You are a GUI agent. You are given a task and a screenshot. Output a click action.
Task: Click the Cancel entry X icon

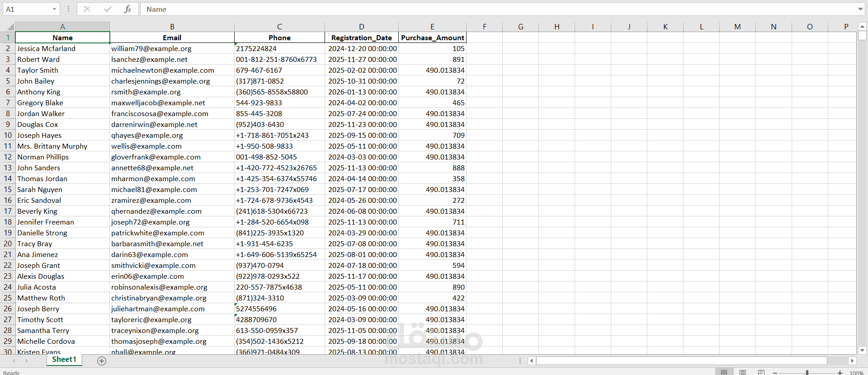(87, 9)
